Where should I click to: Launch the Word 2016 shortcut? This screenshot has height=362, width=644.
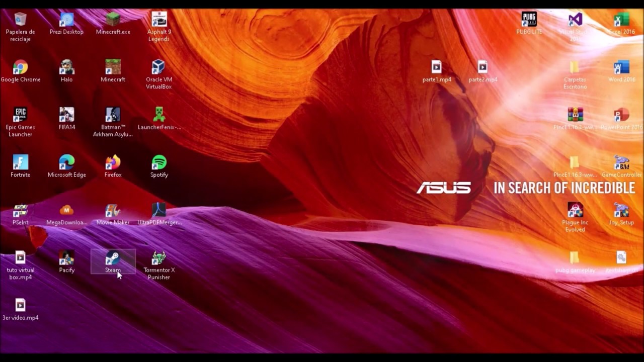click(621, 71)
